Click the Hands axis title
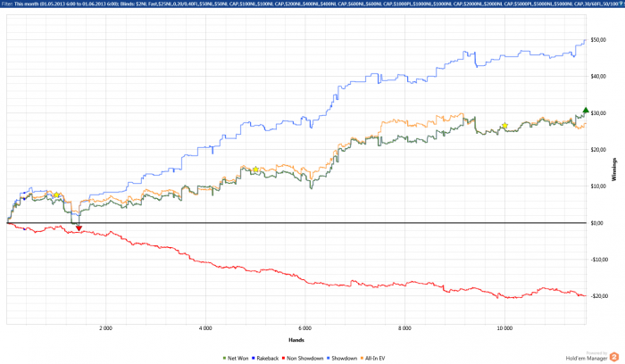625x364 pixels. pos(296,340)
